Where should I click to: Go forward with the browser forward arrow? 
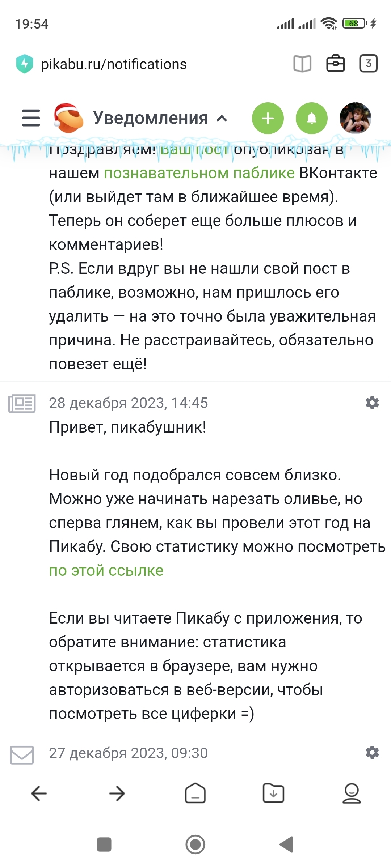(117, 793)
